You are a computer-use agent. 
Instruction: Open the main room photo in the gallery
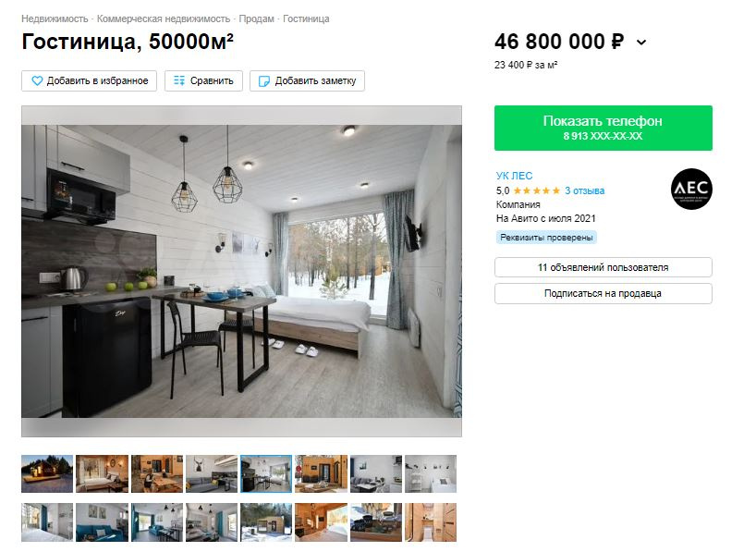click(x=241, y=271)
